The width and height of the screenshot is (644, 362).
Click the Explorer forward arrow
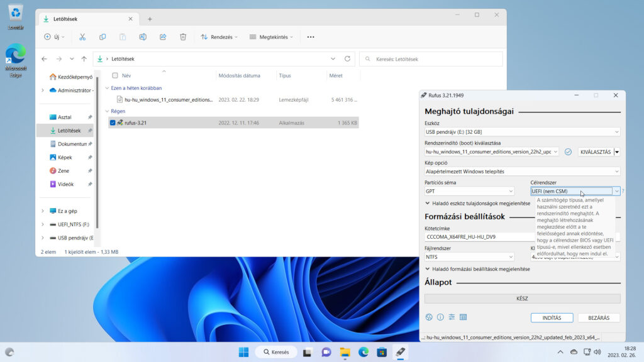58,59
